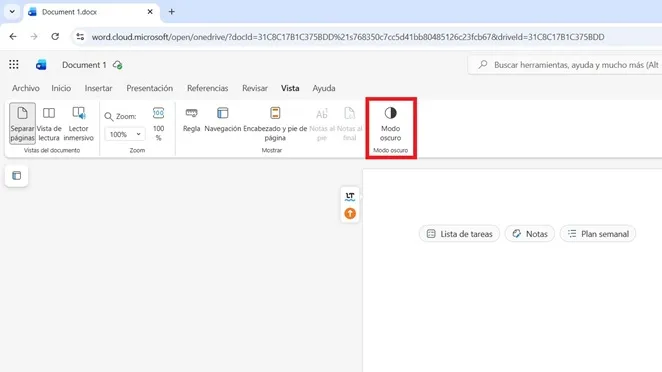Screen dimensions: 662x372
Task: Insert a Notas template
Action: coord(530,234)
